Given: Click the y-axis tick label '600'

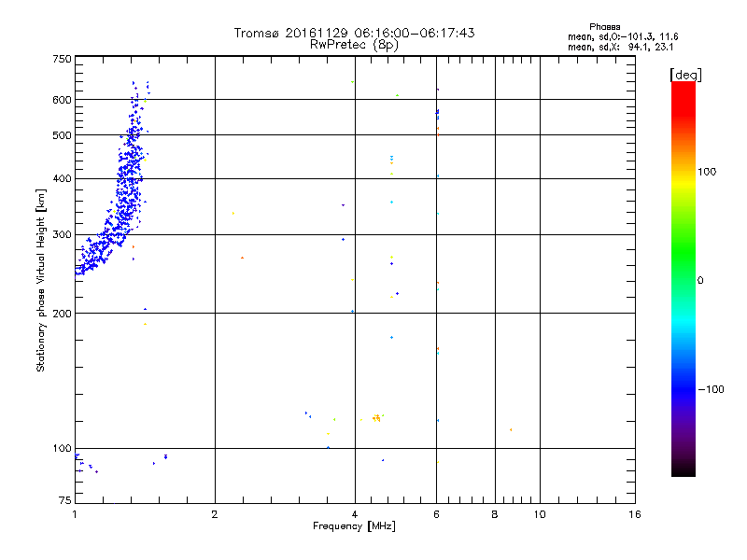Looking at the screenshot, I should point(62,100).
